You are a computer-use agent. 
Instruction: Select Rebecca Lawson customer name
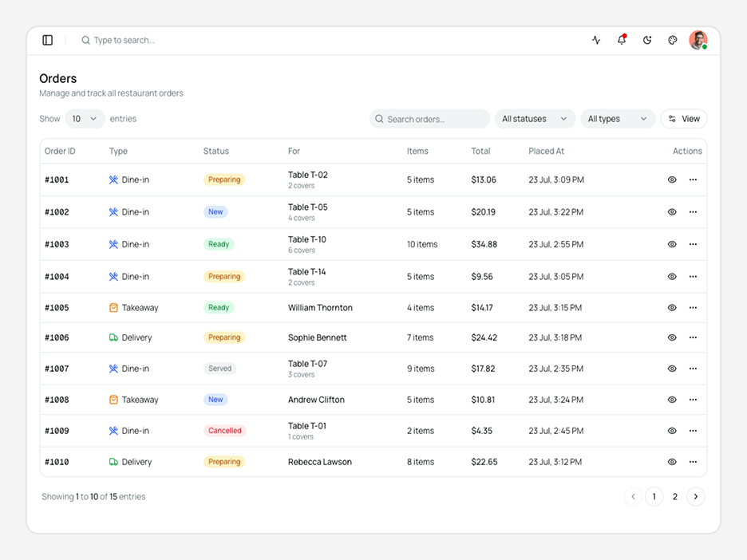click(x=320, y=462)
